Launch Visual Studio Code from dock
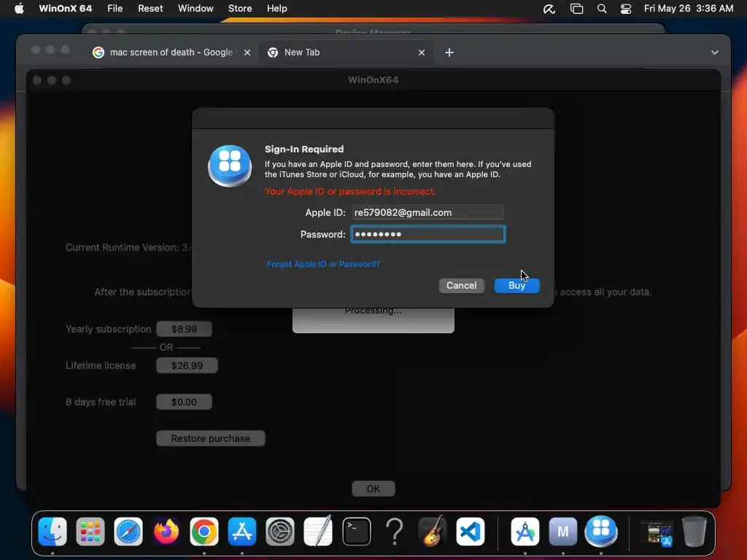This screenshot has width=747, height=560. (471, 532)
